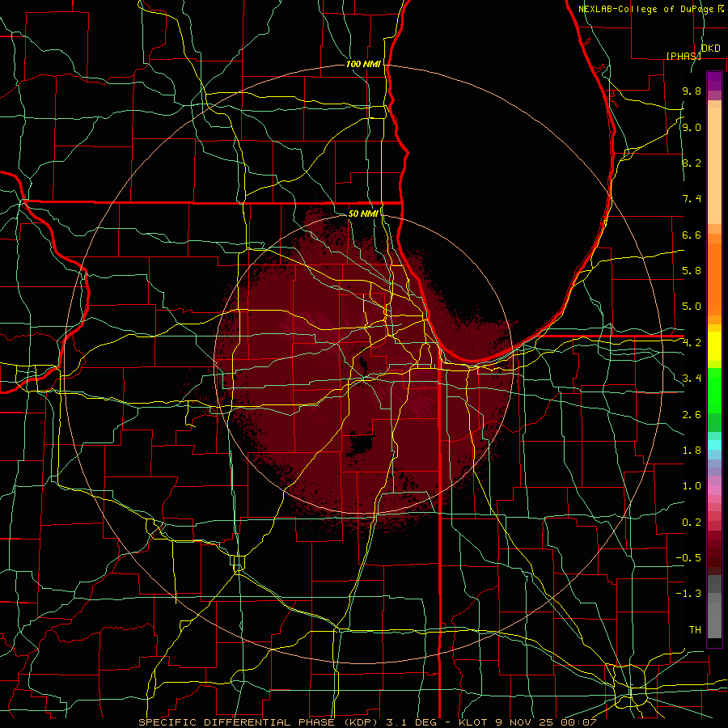Pick the pale peach band of the color scale

(x=714, y=166)
